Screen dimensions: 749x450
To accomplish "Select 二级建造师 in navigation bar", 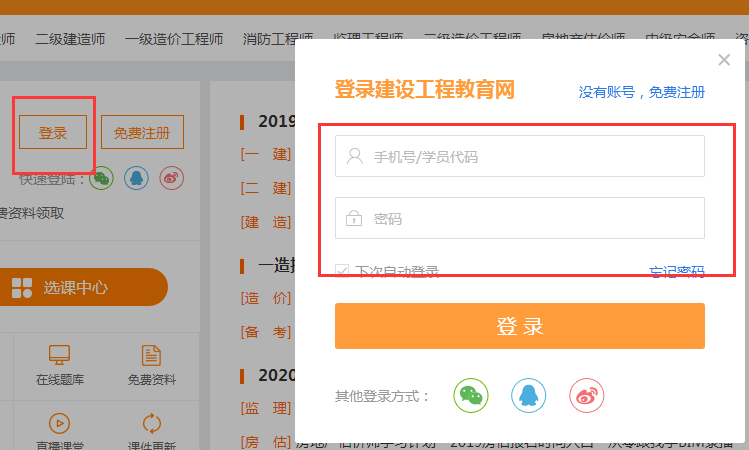I will [x=70, y=40].
